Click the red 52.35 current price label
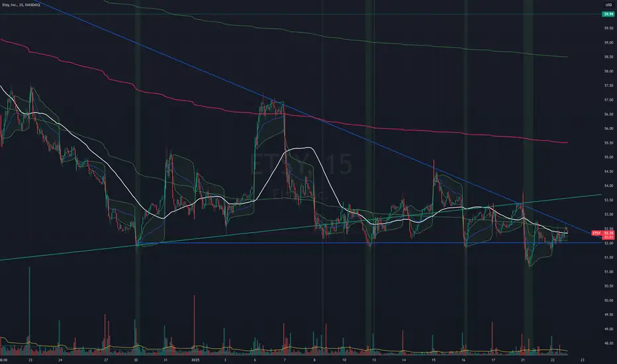 pos(609,234)
